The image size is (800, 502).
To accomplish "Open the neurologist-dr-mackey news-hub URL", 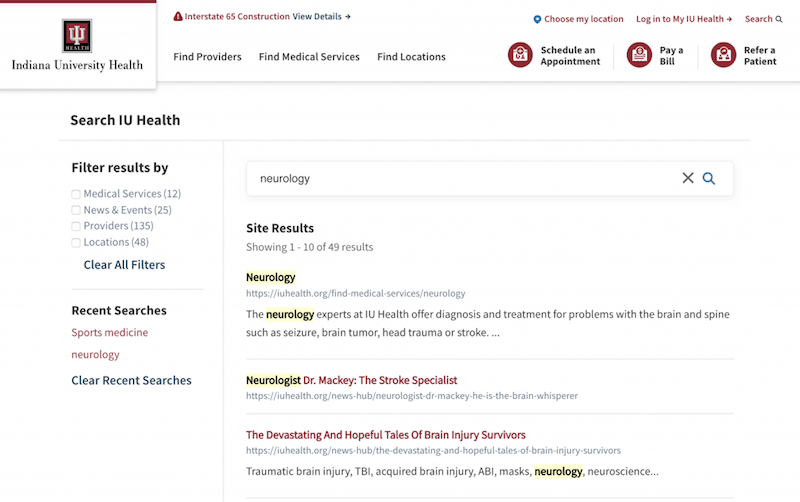I will pyautogui.click(x=412, y=395).
